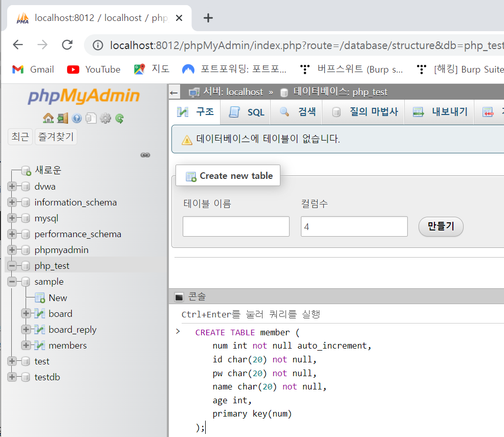Click the 테이블 이름 table name field

(x=236, y=226)
